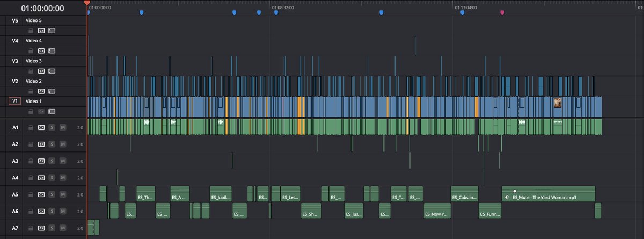This screenshot has width=644, height=239.
Task: Click the fade handle on Yard Woman clip
Action: coord(514,191)
